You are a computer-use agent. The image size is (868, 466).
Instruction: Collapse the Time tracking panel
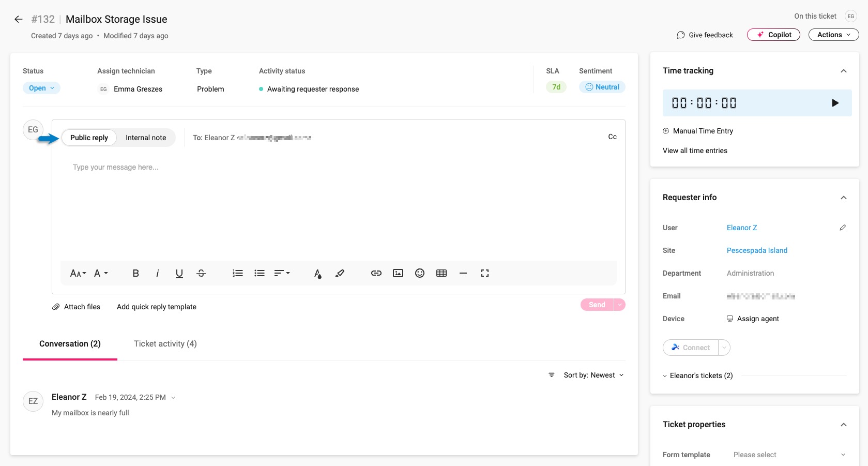coord(844,71)
